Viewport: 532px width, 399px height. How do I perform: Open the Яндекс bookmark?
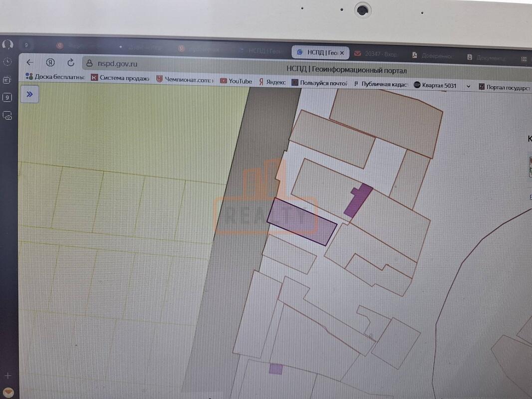pos(272,82)
